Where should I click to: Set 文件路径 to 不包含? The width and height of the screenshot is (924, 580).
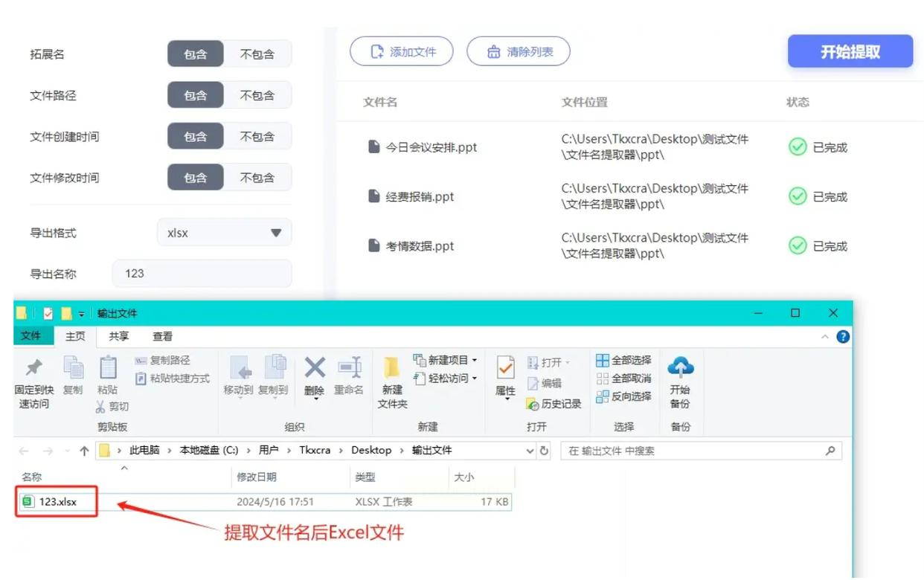pos(257,95)
